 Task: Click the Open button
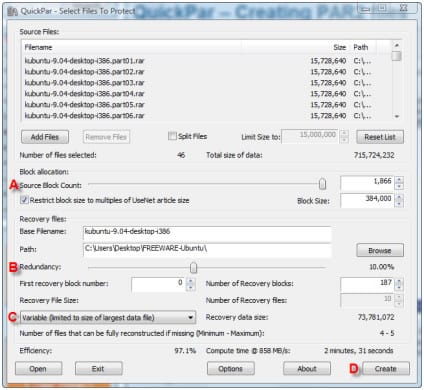(x=38, y=369)
